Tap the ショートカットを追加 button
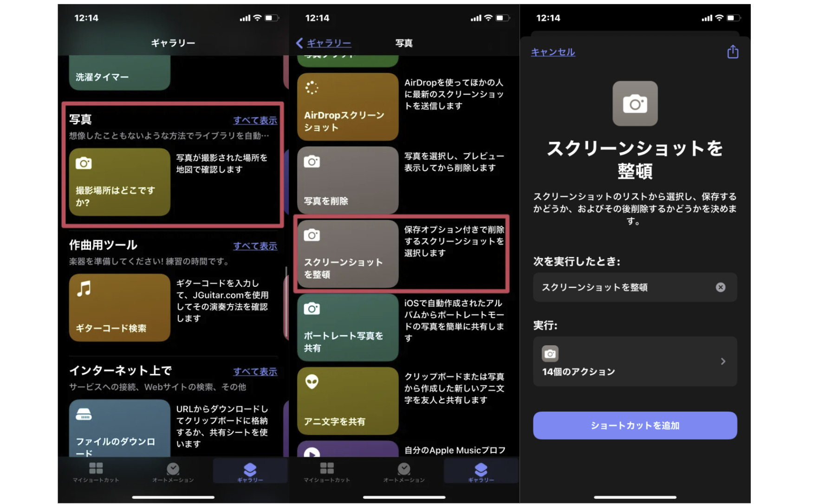 point(635,425)
